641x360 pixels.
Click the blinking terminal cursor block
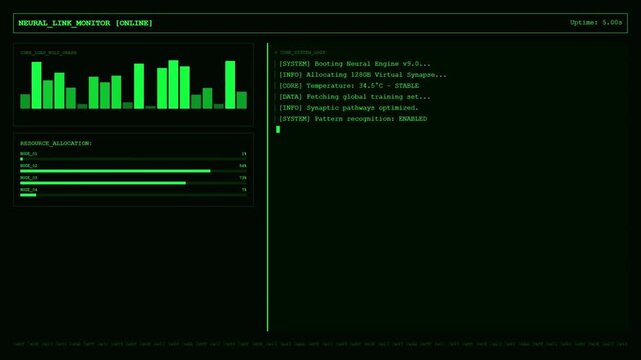tap(278, 130)
